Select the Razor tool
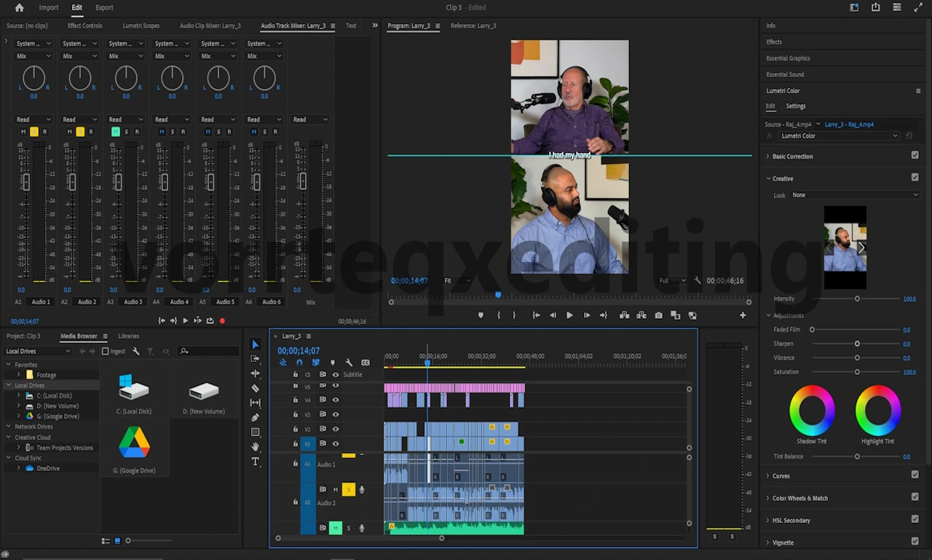 (256, 388)
